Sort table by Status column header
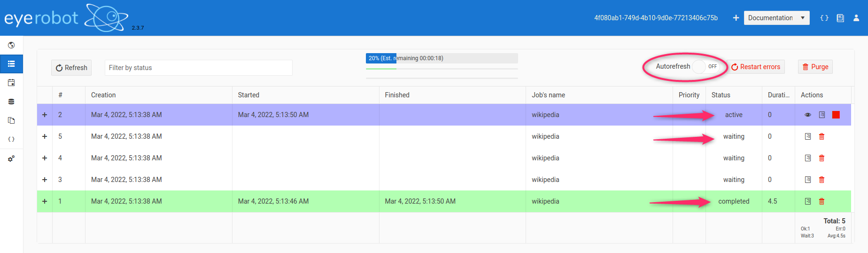Screen dimensions: 868x253 tap(721, 95)
